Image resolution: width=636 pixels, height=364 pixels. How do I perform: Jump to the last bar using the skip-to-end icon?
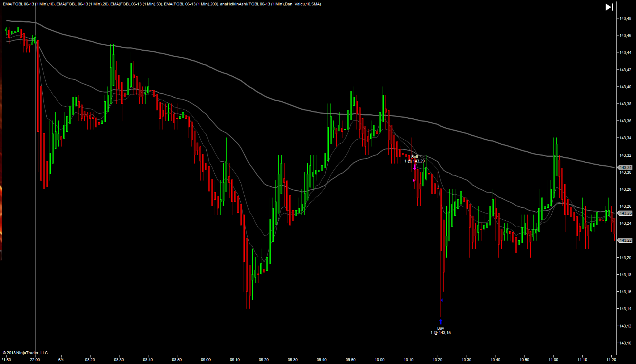pyautogui.click(x=609, y=7)
